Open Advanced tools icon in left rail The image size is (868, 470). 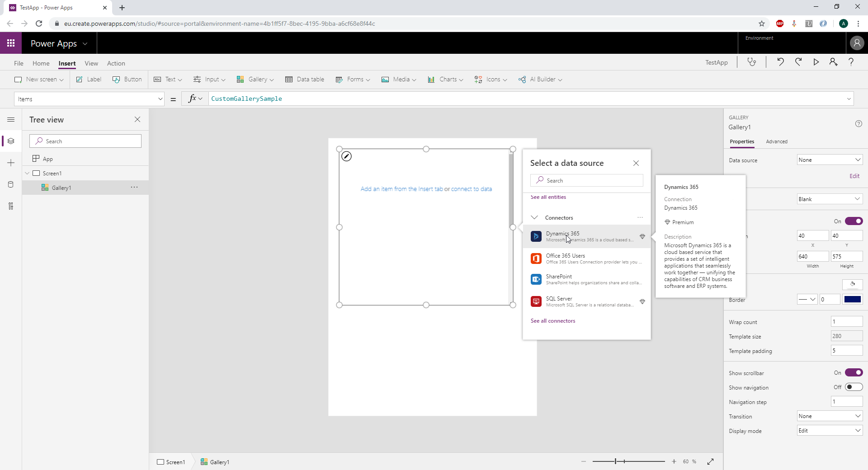point(11,206)
